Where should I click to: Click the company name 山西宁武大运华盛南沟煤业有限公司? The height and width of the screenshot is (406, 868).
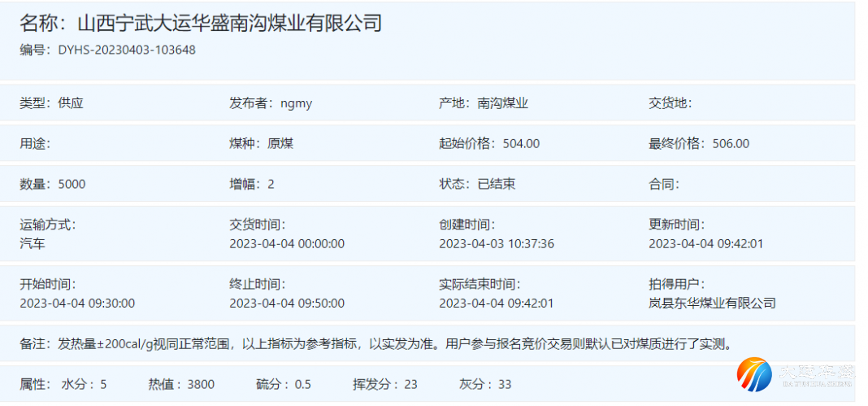[x=228, y=23]
